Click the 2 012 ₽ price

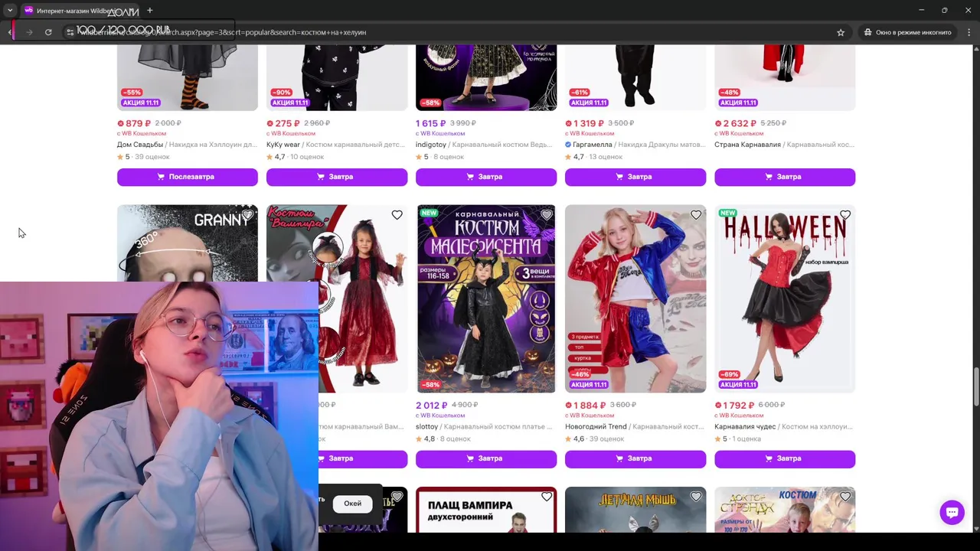point(432,405)
